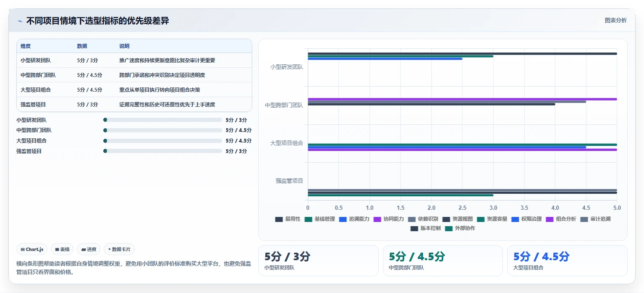The height and width of the screenshot is (293, 644).
Task: Click the gray bar in the 中型跨部门团队 group
Action: click(447, 102)
